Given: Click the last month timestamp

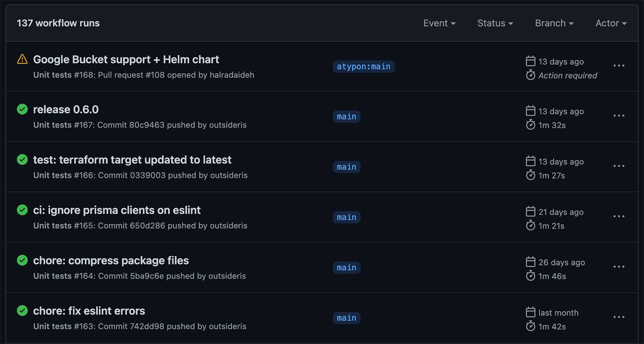Looking at the screenshot, I should pyautogui.click(x=559, y=313).
